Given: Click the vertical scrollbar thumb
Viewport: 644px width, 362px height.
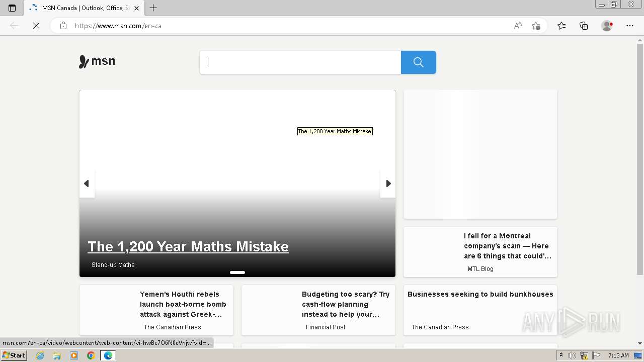Looking at the screenshot, I should [x=640, y=159].
